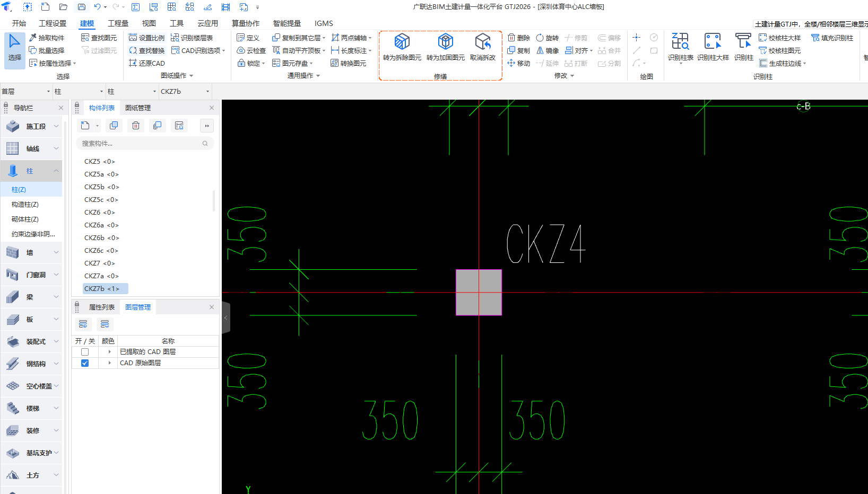Screen dimensions: 868x494
Task: Select CKZ7a in component list
Action: [102, 276]
